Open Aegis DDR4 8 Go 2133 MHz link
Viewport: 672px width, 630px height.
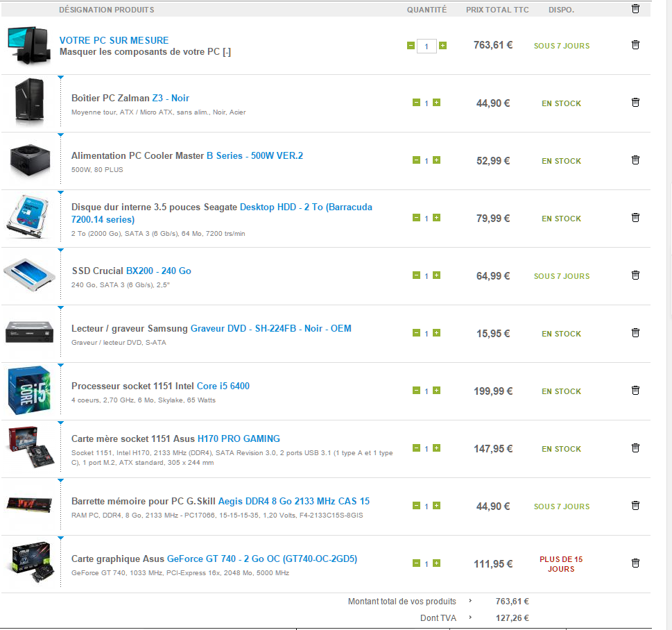tap(294, 502)
